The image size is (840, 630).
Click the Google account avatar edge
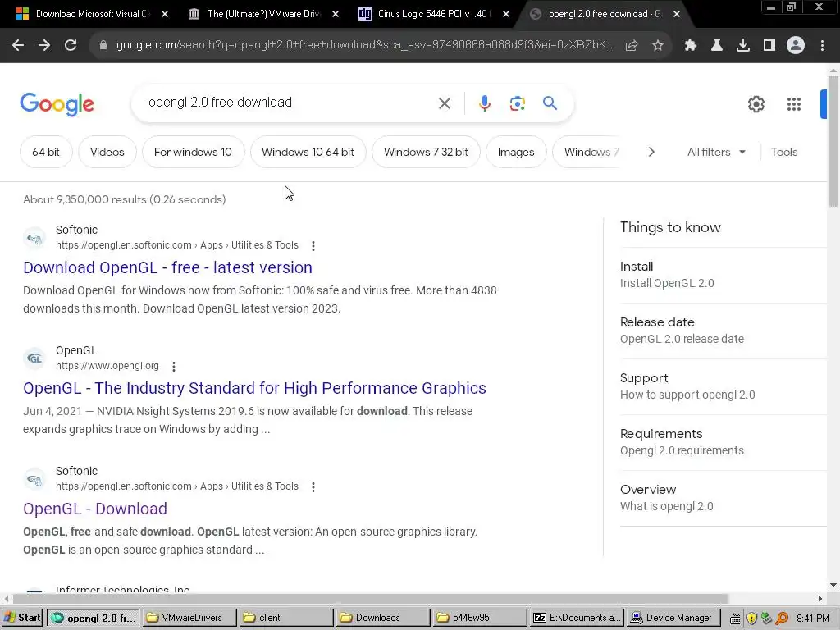point(824,104)
